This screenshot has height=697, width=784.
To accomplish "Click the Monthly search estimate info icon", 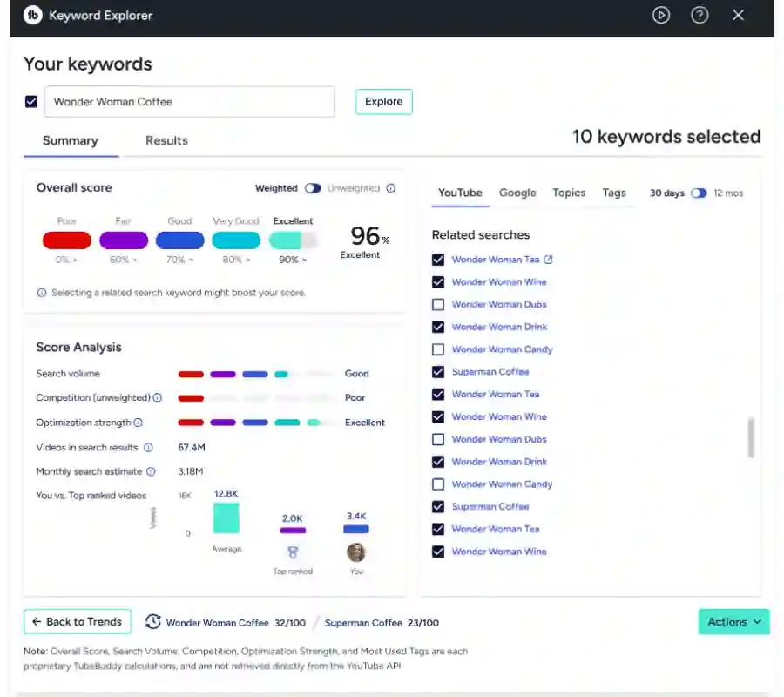I will point(151,471).
